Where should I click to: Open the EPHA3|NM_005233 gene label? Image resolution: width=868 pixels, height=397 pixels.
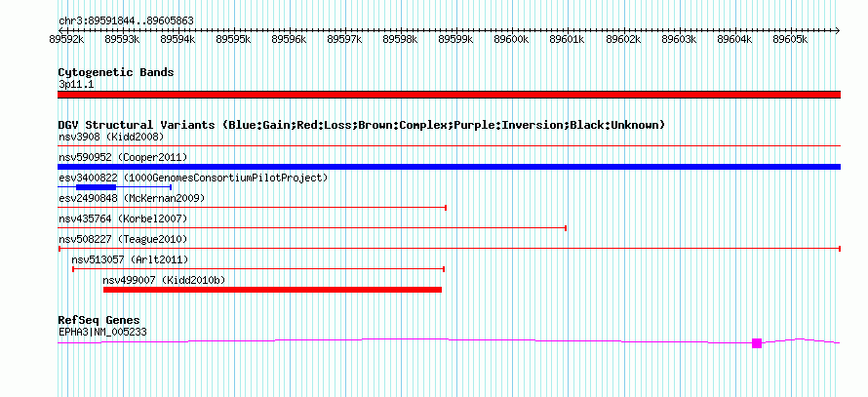pos(102,333)
